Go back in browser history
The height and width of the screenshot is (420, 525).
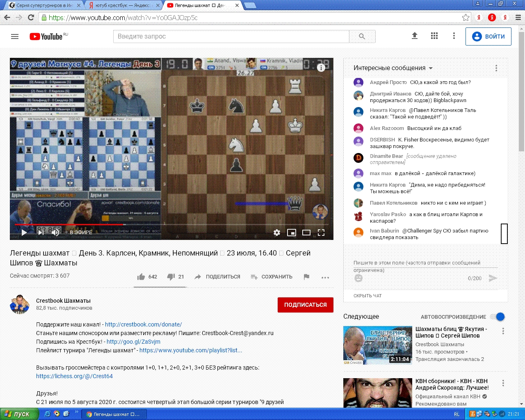click(x=7, y=18)
